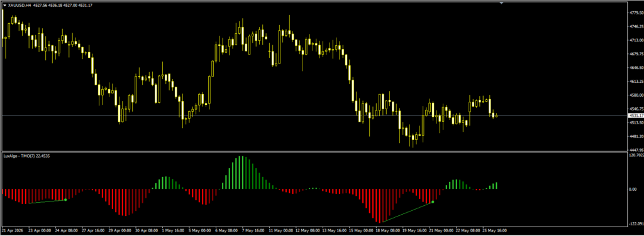Click the 4513.50 price scale label
The image size is (644, 236).
click(x=636, y=122)
